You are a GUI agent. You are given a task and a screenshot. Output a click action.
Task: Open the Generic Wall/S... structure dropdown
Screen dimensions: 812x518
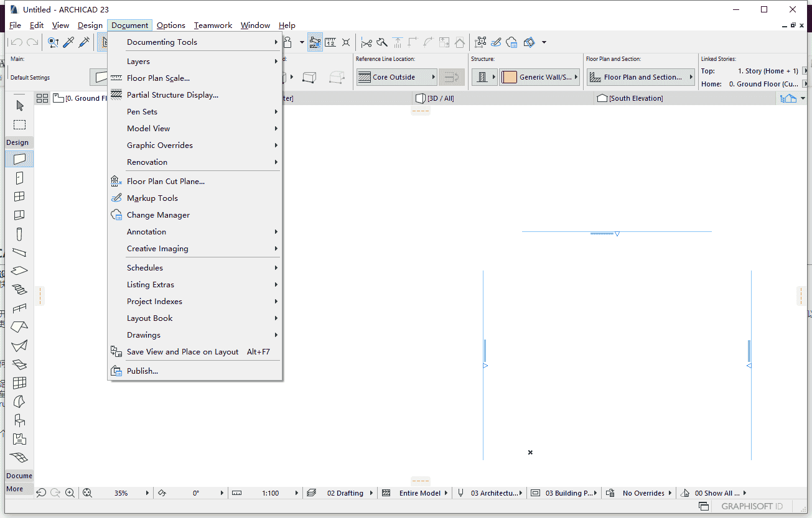coord(539,76)
